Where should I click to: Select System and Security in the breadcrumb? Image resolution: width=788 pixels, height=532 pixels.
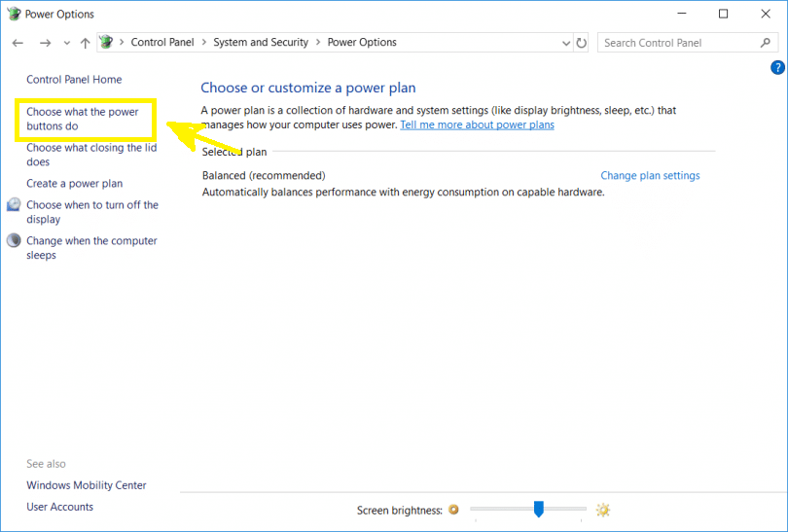click(261, 42)
